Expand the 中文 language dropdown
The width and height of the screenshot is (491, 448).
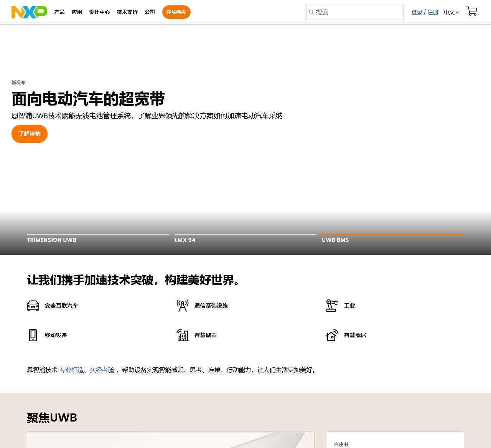[x=451, y=12]
